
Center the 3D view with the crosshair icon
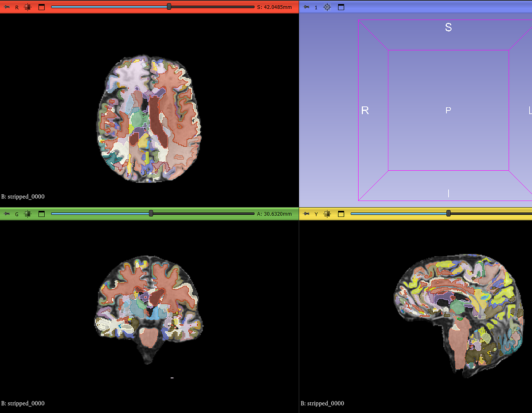[x=327, y=7]
